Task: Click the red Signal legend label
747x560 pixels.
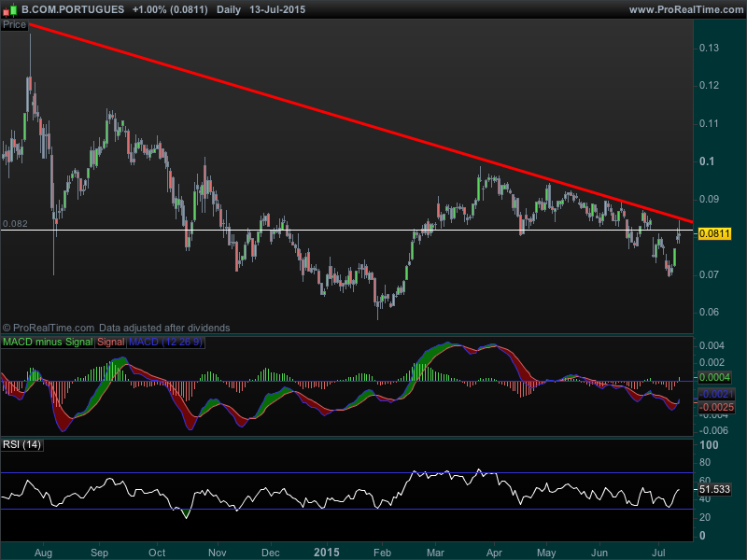Action: [x=110, y=343]
